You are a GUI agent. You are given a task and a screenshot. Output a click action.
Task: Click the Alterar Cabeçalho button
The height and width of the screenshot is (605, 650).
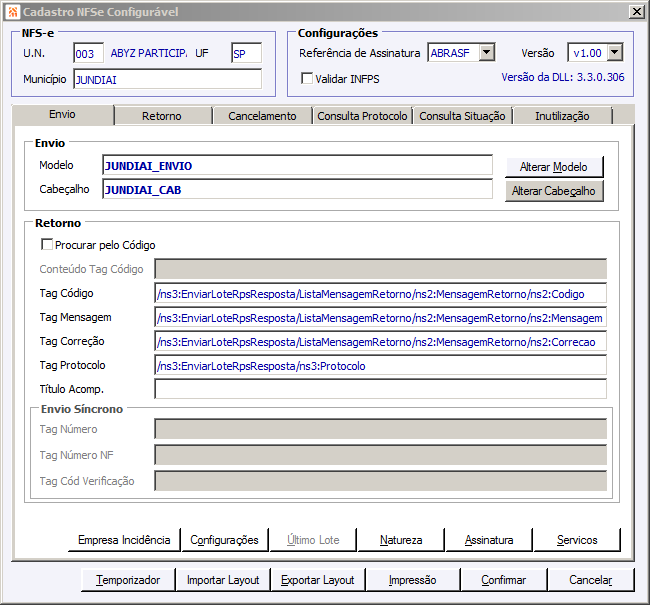[554, 191]
